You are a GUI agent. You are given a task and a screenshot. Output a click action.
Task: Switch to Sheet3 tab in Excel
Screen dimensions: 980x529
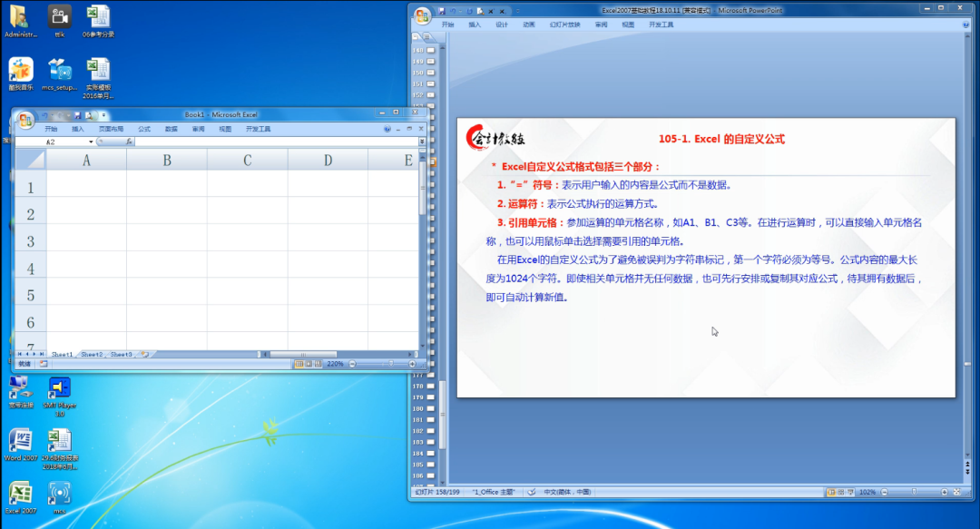point(122,354)
